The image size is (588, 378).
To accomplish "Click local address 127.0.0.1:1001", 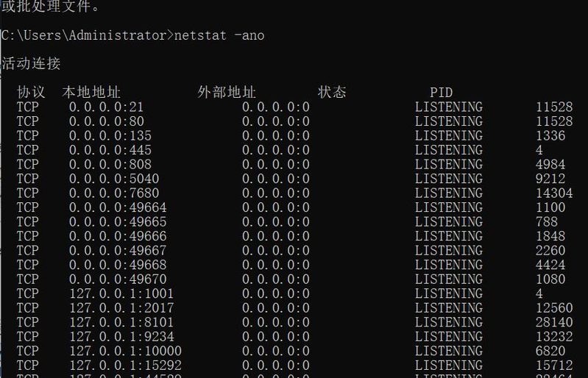I will [x=121, y=293].
